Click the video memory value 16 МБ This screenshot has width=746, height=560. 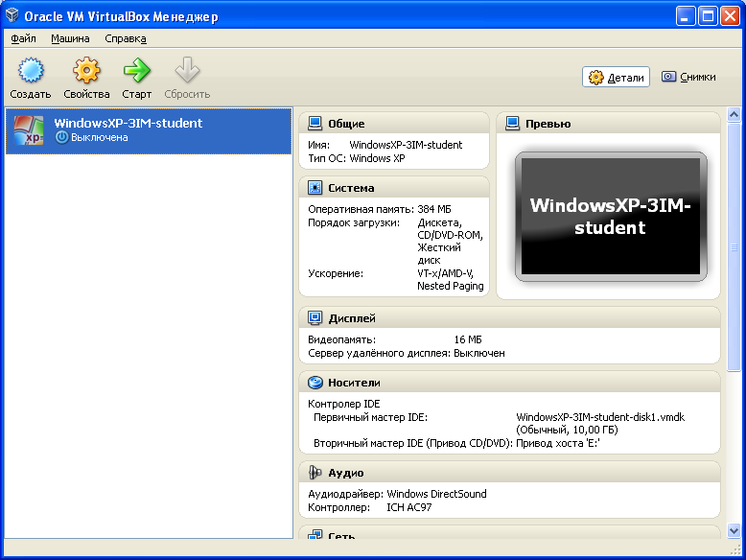pyautogui.click(x=468, y=339)
